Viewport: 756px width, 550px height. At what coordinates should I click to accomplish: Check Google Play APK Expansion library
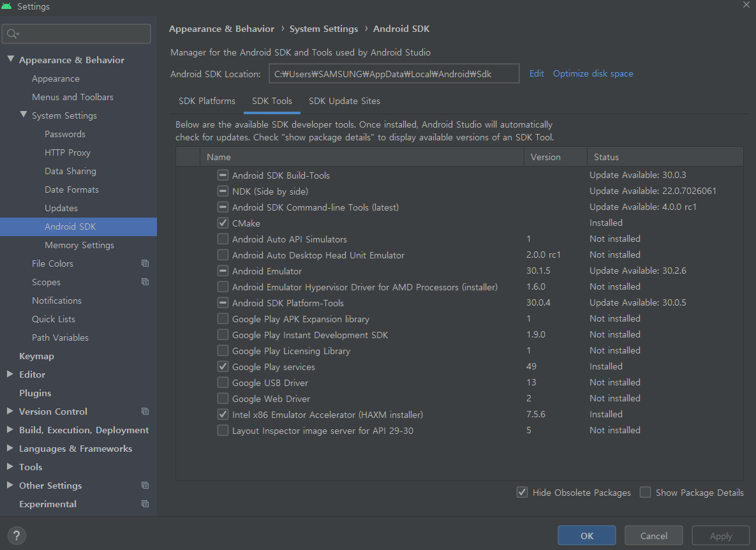[223, 318]
